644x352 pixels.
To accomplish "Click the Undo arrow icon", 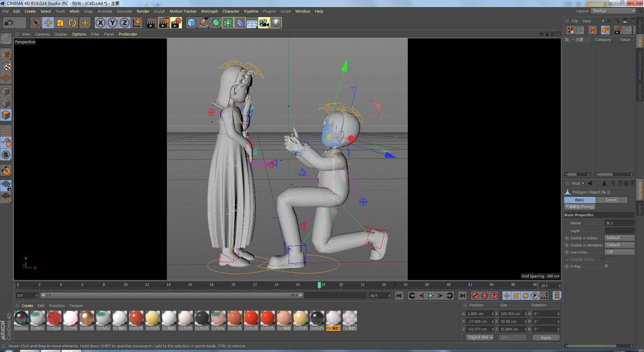I will coord(9,23).
